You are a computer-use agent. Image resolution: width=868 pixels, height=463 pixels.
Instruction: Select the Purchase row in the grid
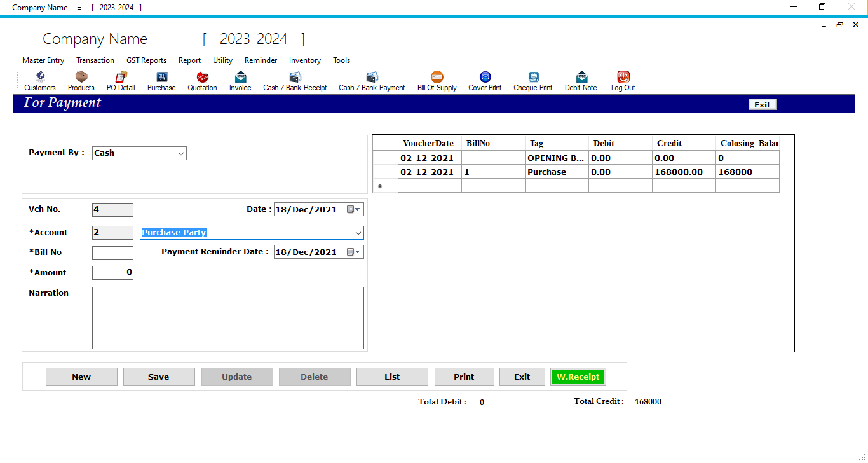[x=557, y=172]
